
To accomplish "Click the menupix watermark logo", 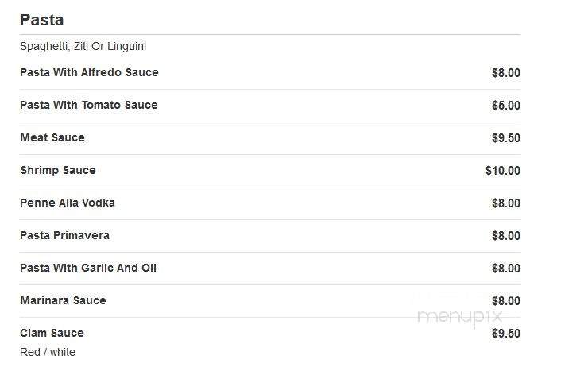I will click(x=460, y=318).
